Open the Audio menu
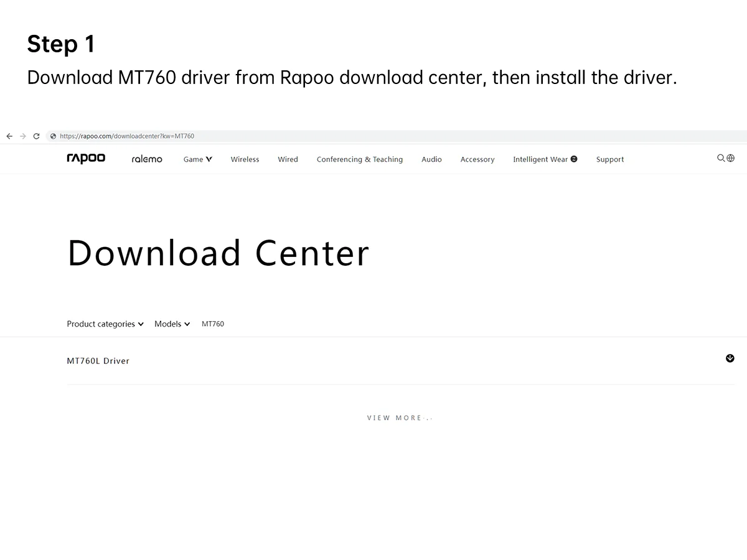Image resolution: width=747 pixels, height=560 pixels. coord(431,159)
